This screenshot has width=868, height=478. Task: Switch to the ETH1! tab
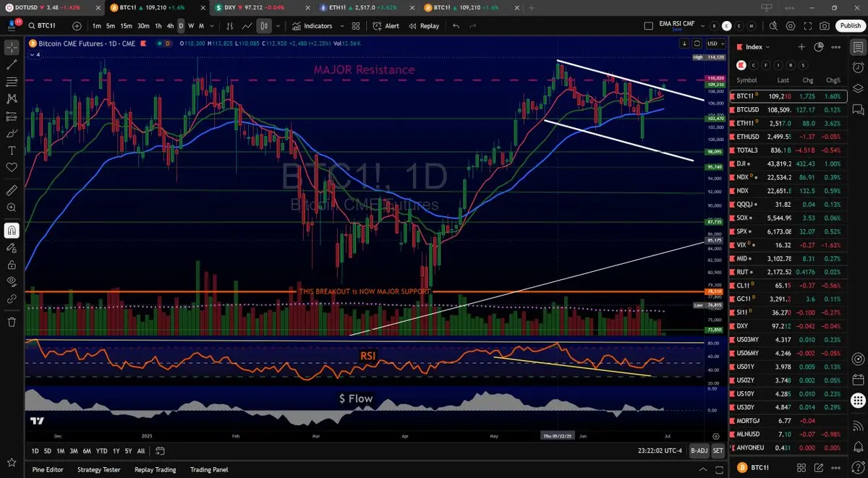365,7
